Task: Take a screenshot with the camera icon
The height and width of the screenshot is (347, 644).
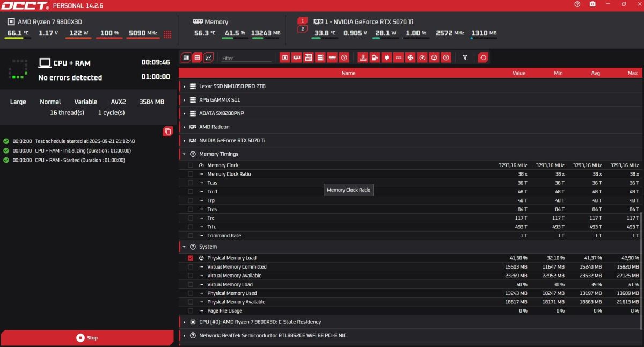Action: tap(592, 4)
